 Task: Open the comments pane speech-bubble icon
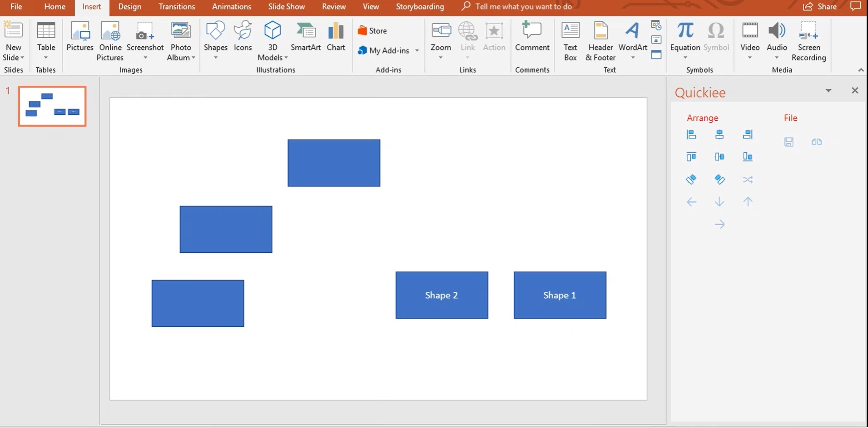click(856, 6)
